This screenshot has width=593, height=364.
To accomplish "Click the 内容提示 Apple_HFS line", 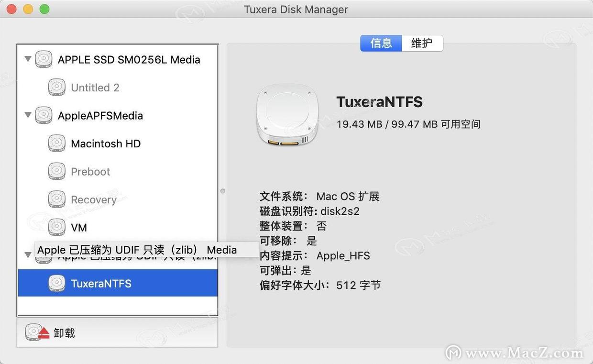I will pyautogui.click(x=315, y=255).
